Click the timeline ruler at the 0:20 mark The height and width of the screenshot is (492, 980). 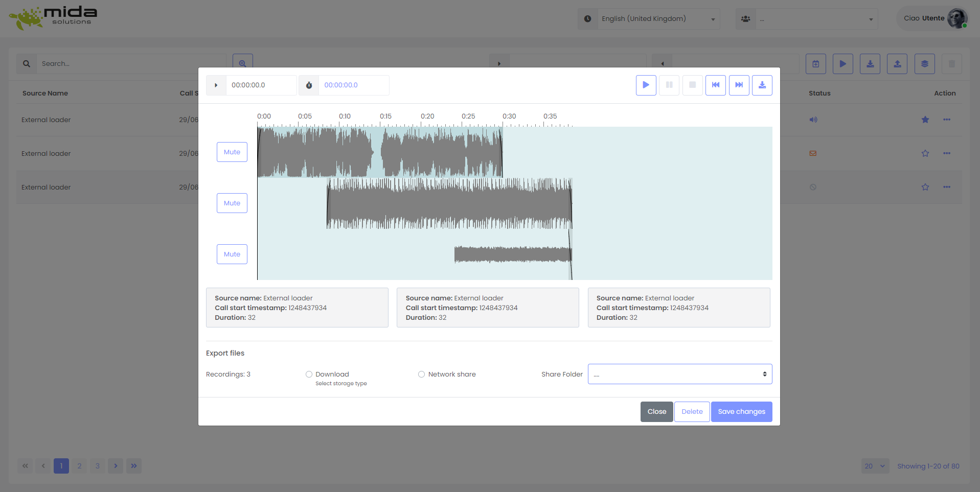(427, 121)
